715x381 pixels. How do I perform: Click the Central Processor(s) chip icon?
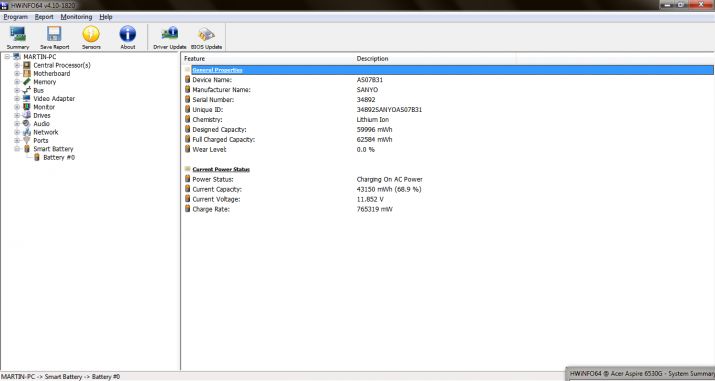(26, 65)
